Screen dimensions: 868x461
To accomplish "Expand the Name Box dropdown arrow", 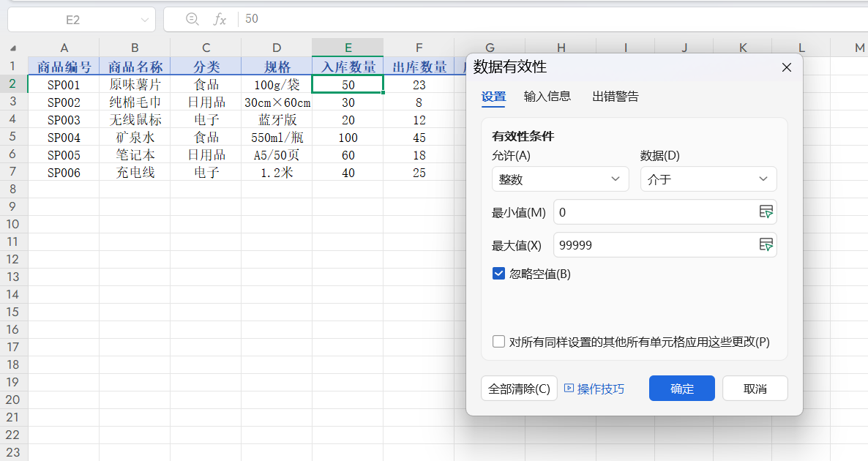I will (144, 20).
